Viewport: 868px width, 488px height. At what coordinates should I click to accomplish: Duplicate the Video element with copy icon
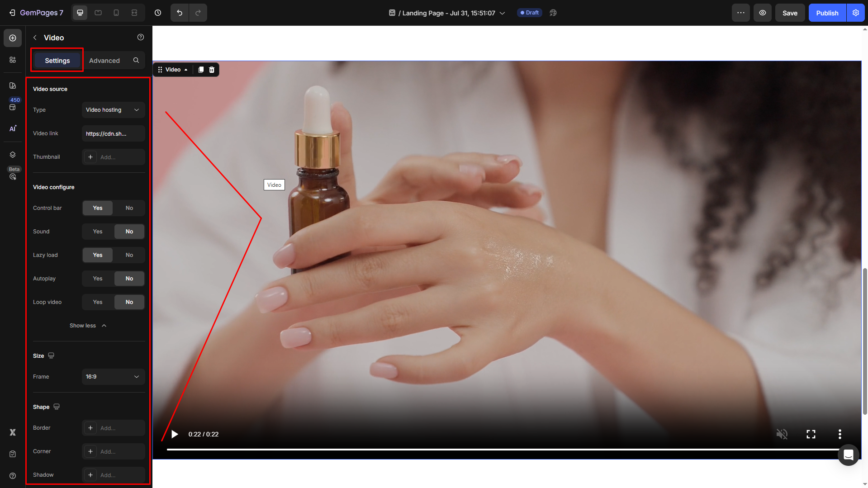201,70
